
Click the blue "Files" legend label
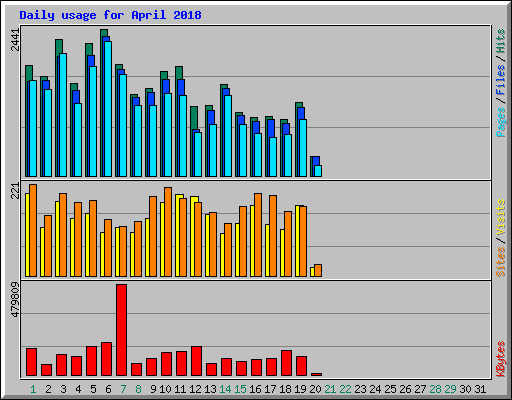[501, 80]
